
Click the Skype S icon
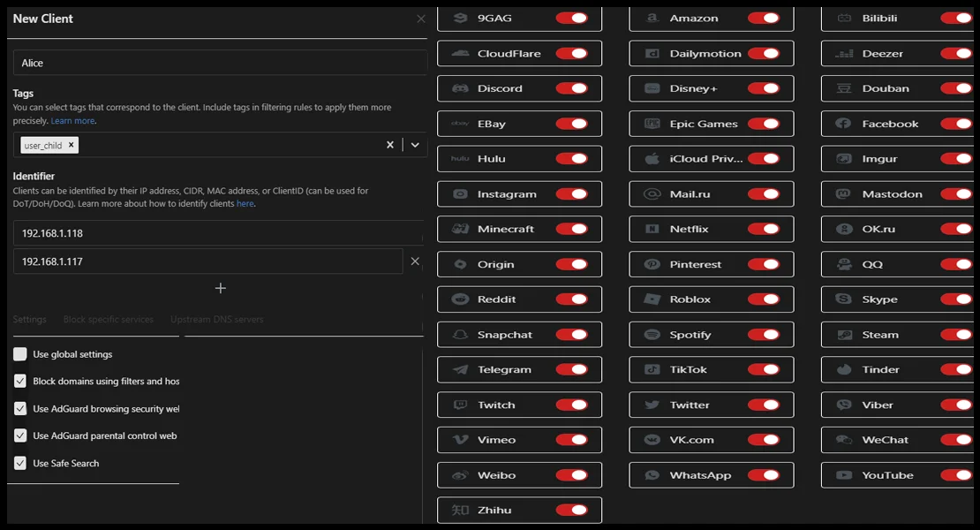pyautogui.click(x=844, y=299)
